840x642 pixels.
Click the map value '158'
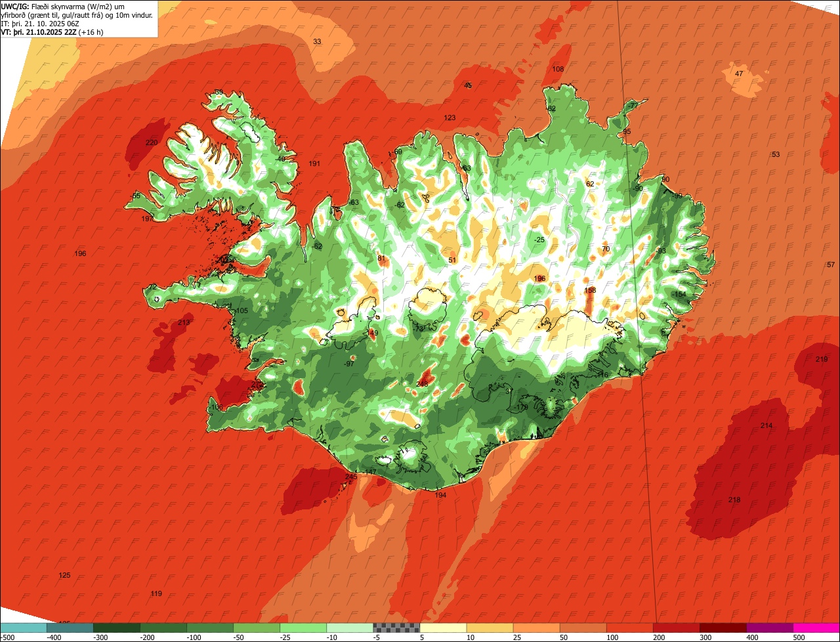click(590, 290)
